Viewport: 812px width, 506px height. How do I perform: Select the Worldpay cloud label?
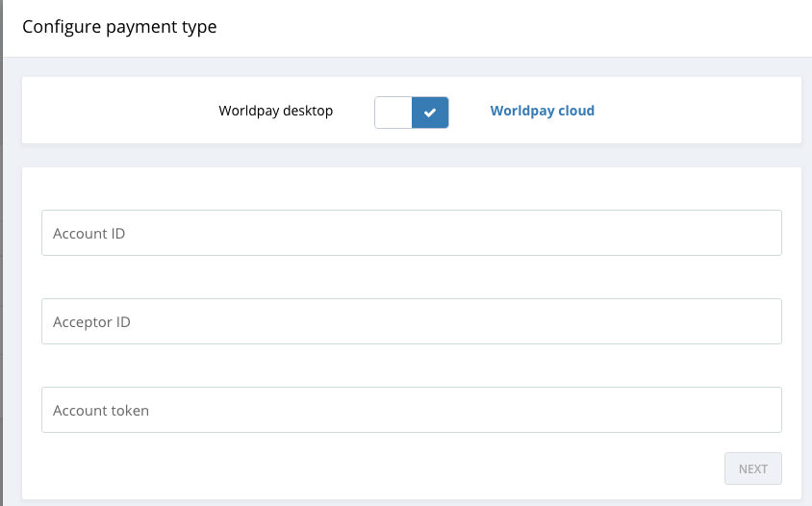543,111
